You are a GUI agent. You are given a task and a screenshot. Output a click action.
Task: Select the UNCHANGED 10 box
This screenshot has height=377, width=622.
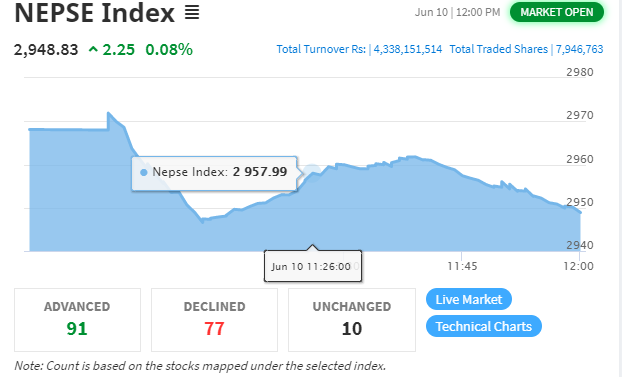(x=352, y=320)
